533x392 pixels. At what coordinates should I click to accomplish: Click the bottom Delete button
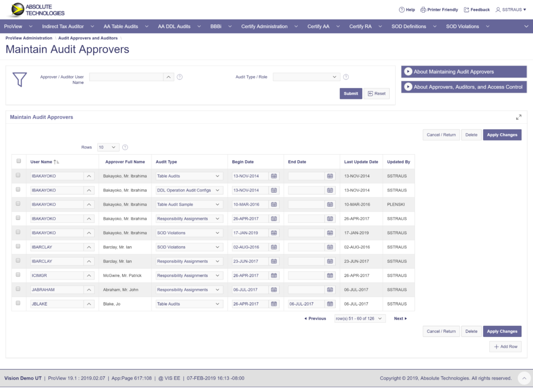pyautogui.click(x=471, y=332)
